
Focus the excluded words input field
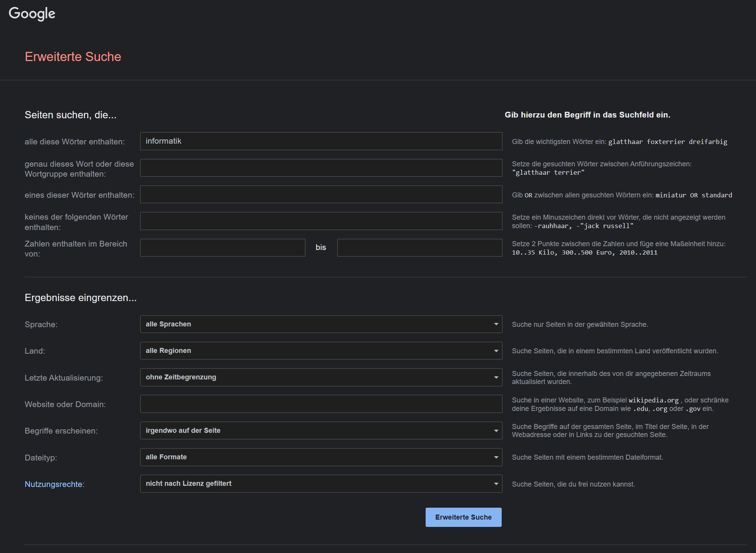[321, 221]
